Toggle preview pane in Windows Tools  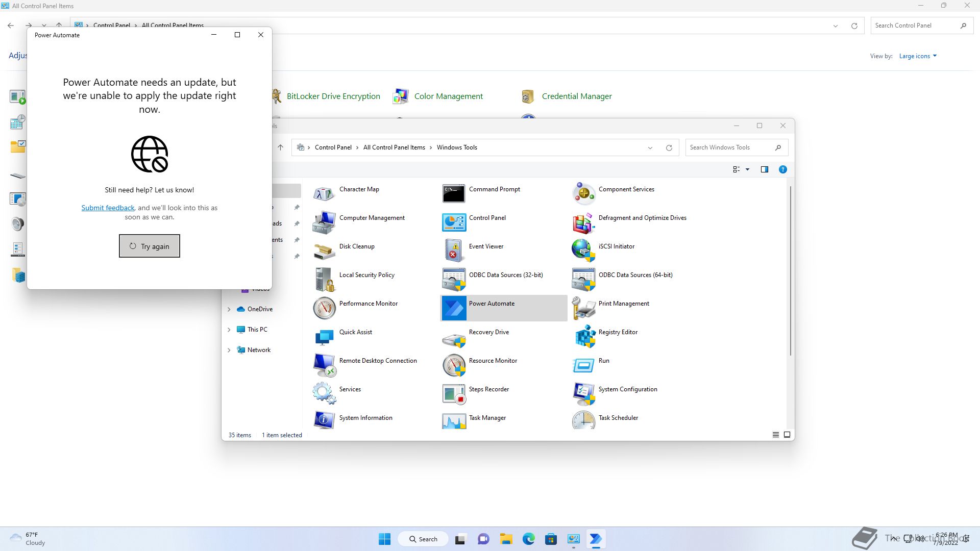tap(764, 169)
